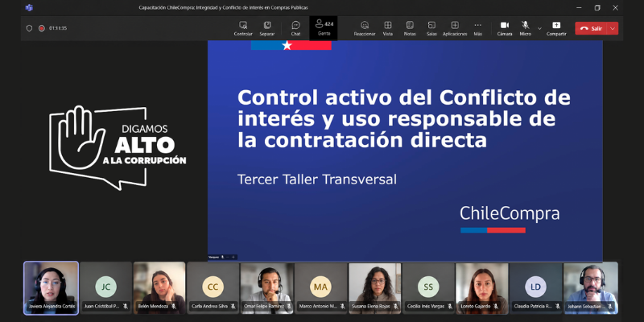The width and height of the screenshot is (644, 322).
Task: Change layout with the Vista button
Action: point(388,28)
